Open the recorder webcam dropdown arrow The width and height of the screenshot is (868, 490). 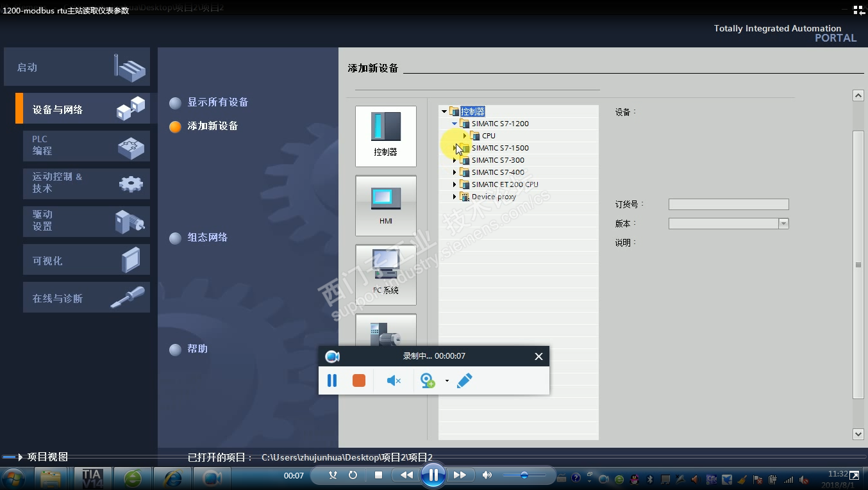(x=447, y=381)
